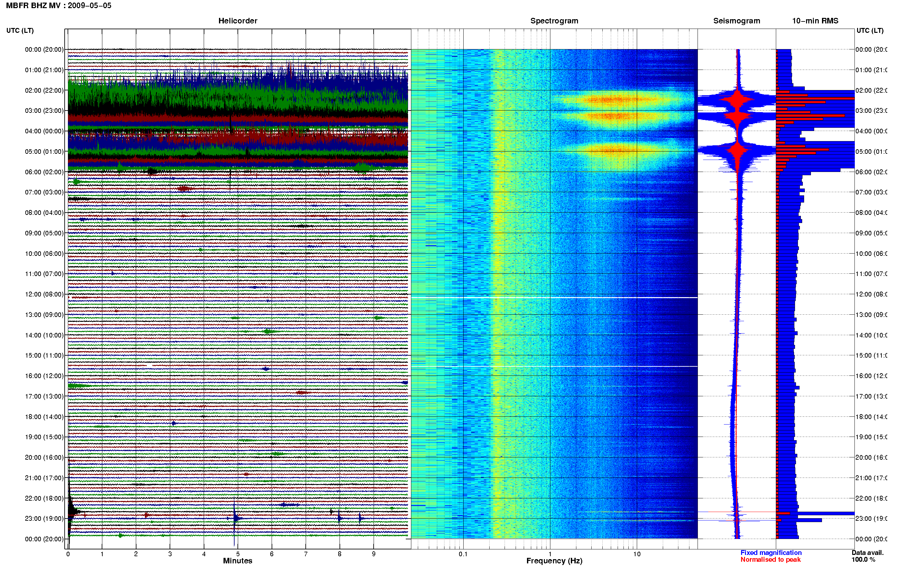Click the lower white data gap line in spectrogram
924x578 pixels.
554,366
